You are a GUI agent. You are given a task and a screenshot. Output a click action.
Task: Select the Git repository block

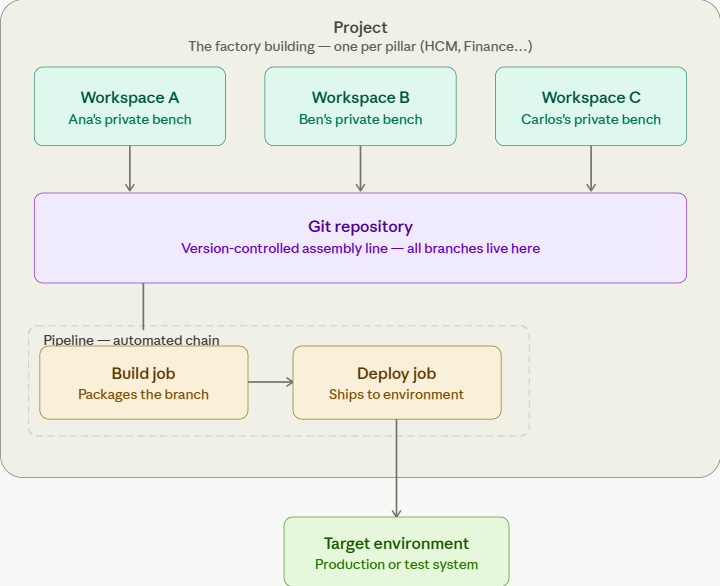tap(360, 238)
